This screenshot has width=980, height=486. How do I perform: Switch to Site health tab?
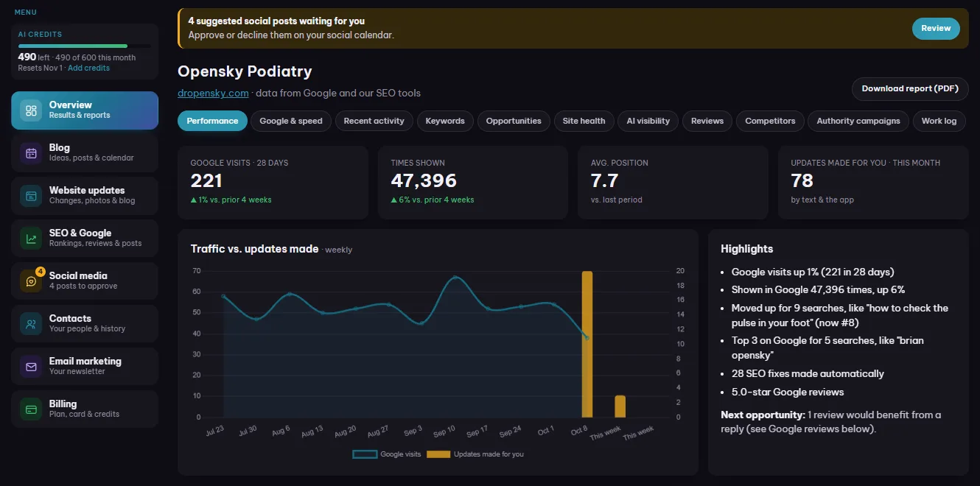(584, 121)
